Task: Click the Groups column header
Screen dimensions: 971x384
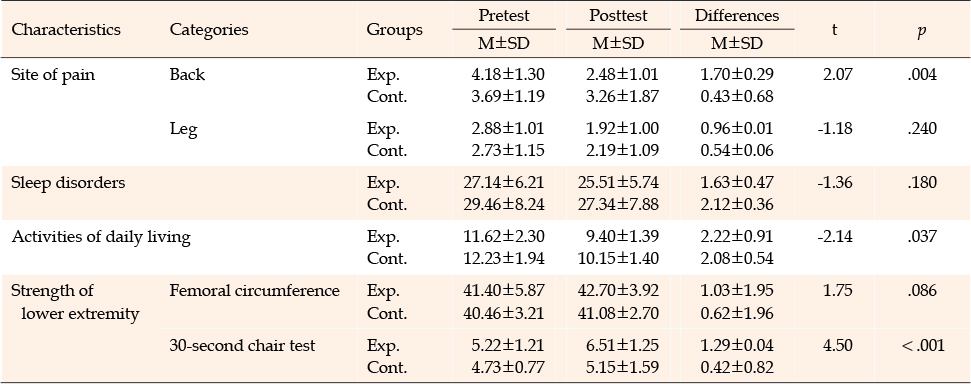Action: [x=394, y=30]
